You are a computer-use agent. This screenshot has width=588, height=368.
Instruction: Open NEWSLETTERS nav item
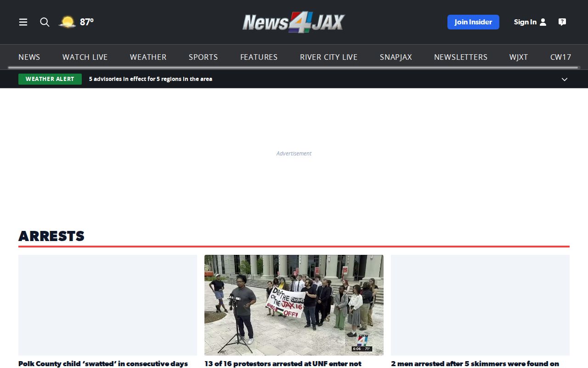(x=461, y=57)
